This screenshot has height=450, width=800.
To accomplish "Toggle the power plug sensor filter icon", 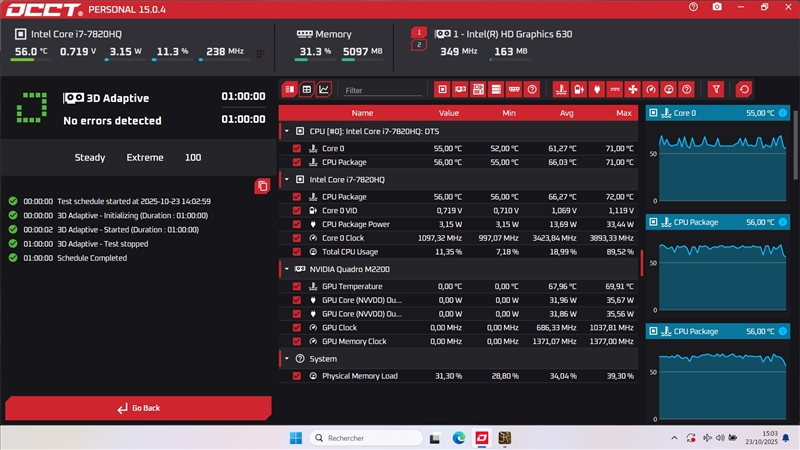I will (597, 90).
